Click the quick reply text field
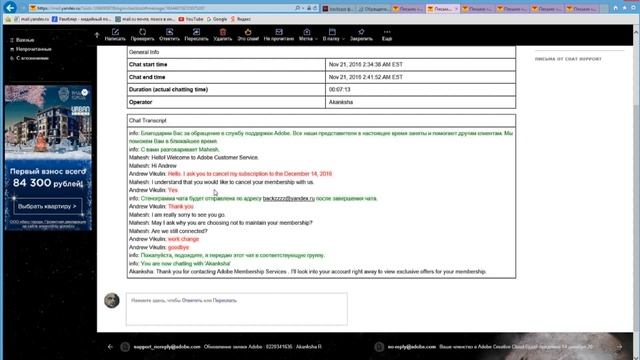This screenshot has width=640, height=360. tap(237, 309)
